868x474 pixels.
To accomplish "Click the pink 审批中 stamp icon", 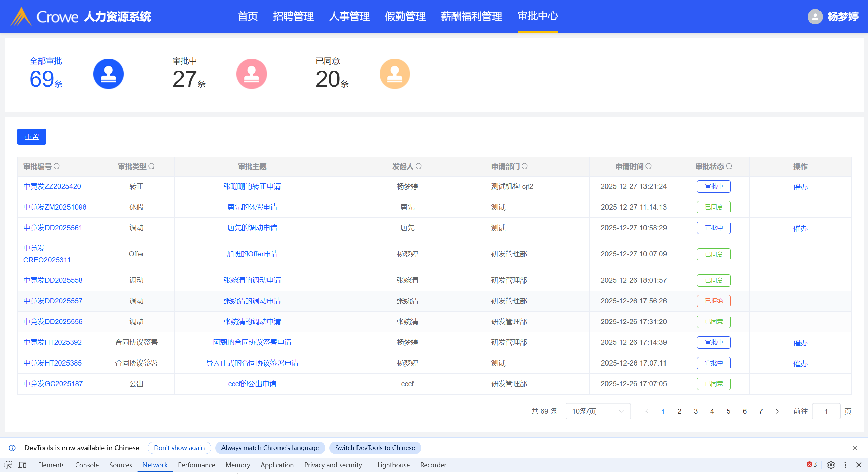I will tap(251, 74).
